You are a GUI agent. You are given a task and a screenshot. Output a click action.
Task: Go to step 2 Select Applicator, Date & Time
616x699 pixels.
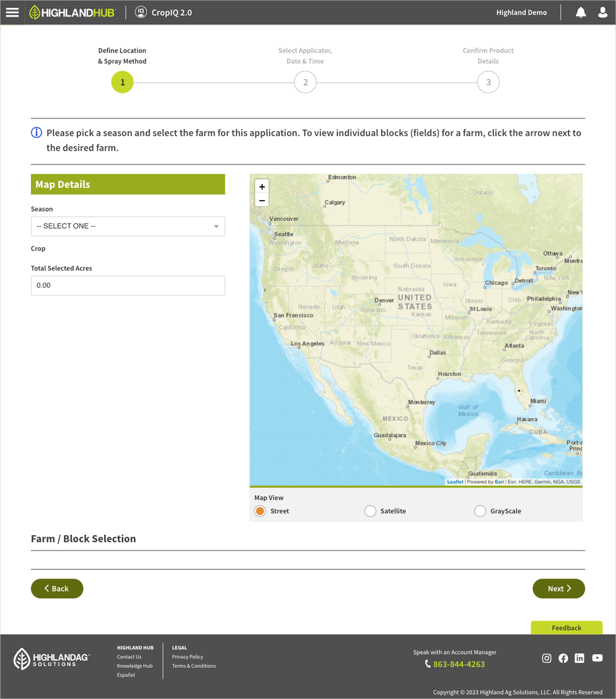point(305,82)
